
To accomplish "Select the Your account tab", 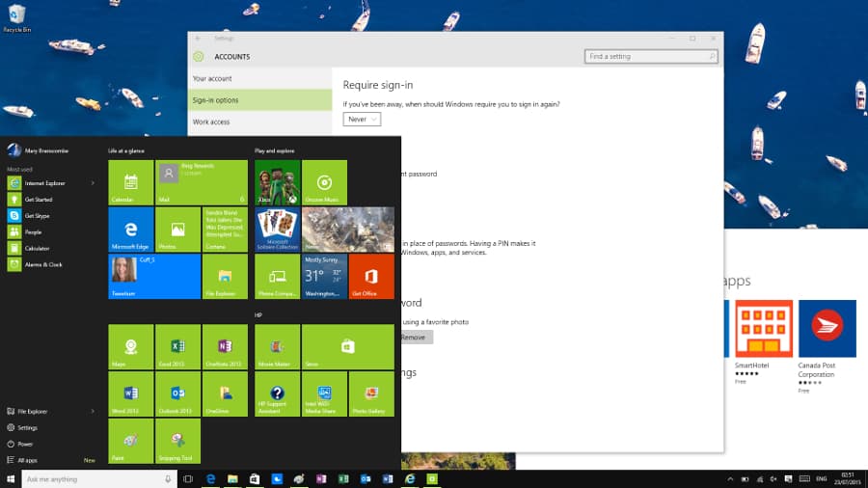I will tap(259, 78).
